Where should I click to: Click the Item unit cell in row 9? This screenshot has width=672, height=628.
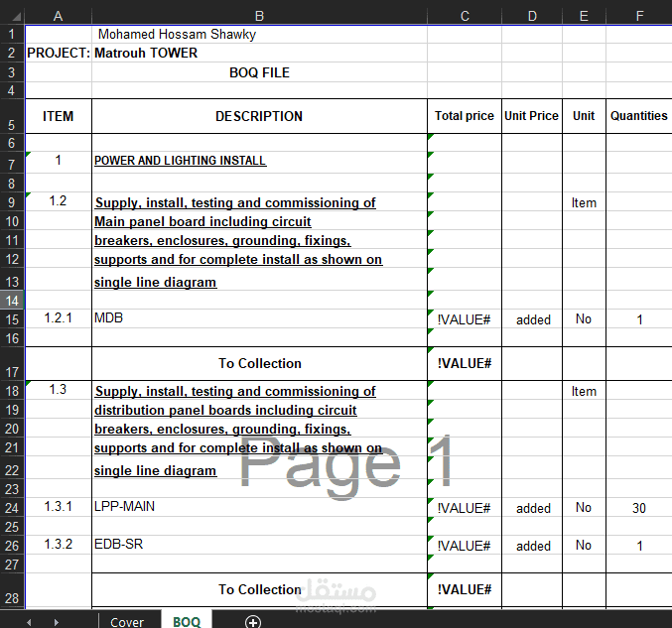(x=584, y=202)
